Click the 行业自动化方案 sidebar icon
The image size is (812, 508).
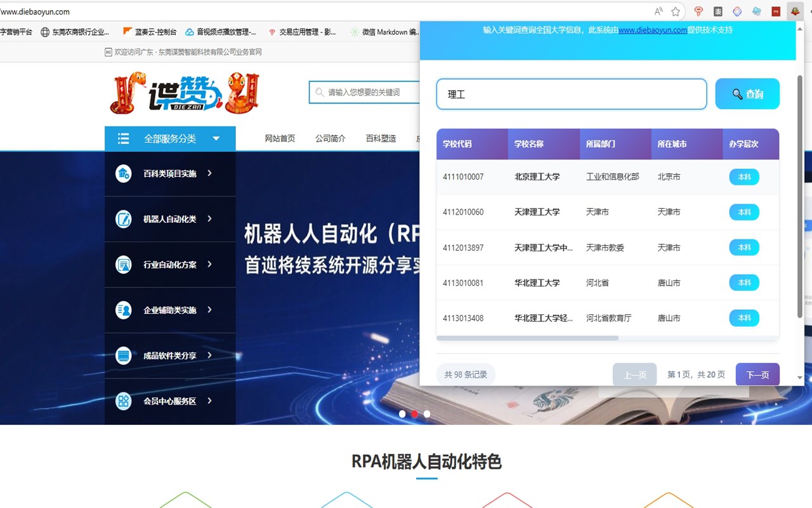(x=124, y=265)
